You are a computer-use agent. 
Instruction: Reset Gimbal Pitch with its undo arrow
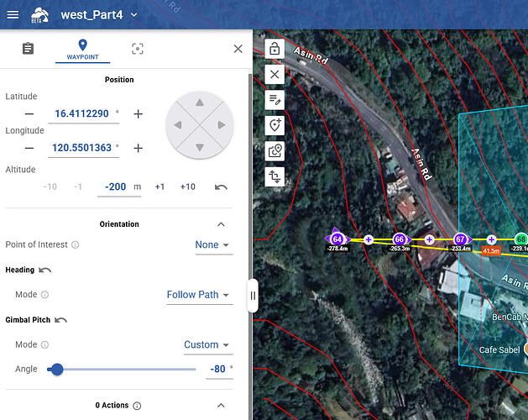[60, 320]
